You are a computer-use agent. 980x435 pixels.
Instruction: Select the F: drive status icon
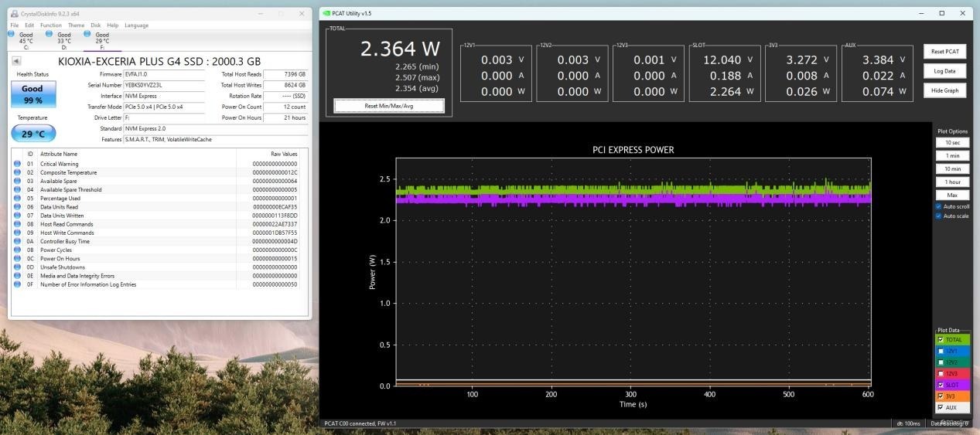[87, 34]
